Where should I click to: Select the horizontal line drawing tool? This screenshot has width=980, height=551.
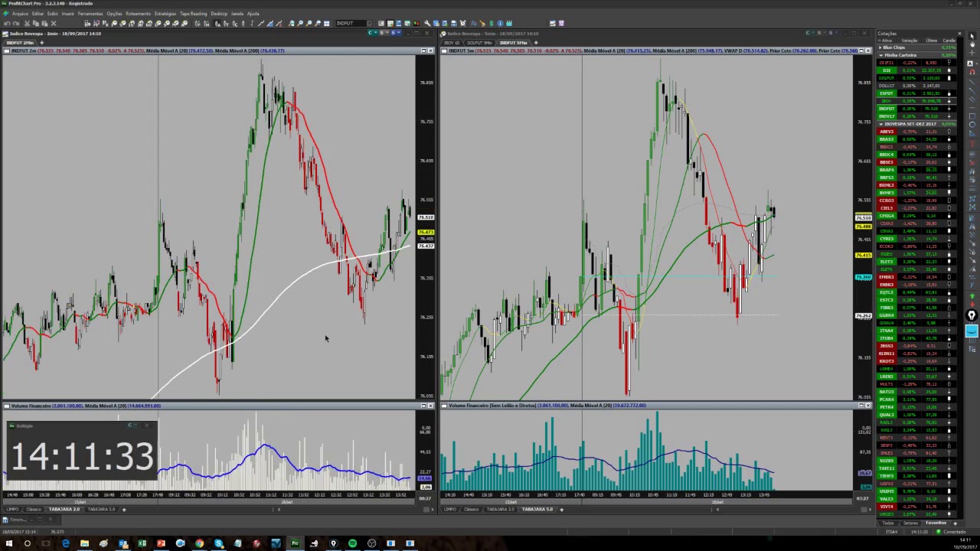click(972, 107)
